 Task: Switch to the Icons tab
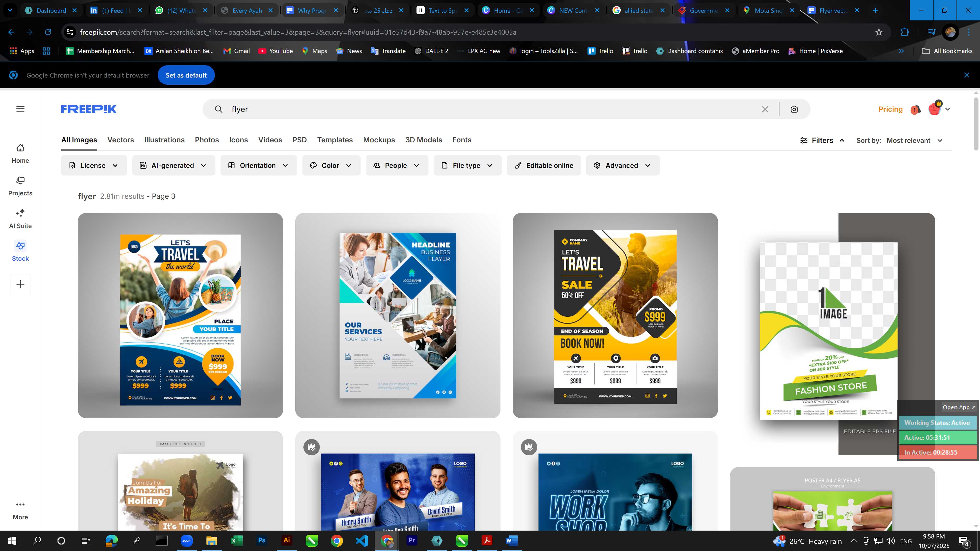tap(239, 140)
